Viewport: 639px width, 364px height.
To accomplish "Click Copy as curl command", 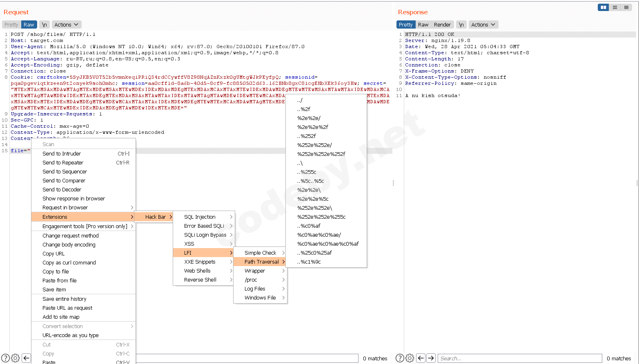I will click(69, 263).
